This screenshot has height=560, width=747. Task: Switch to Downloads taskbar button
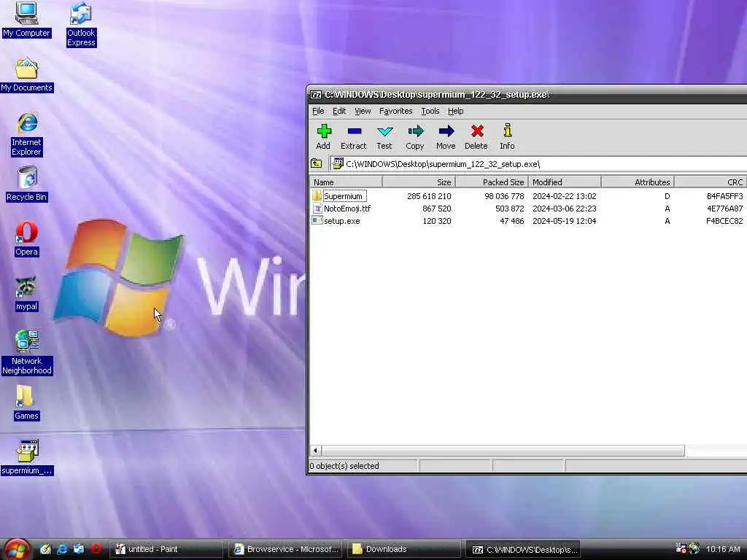(403, 550)
